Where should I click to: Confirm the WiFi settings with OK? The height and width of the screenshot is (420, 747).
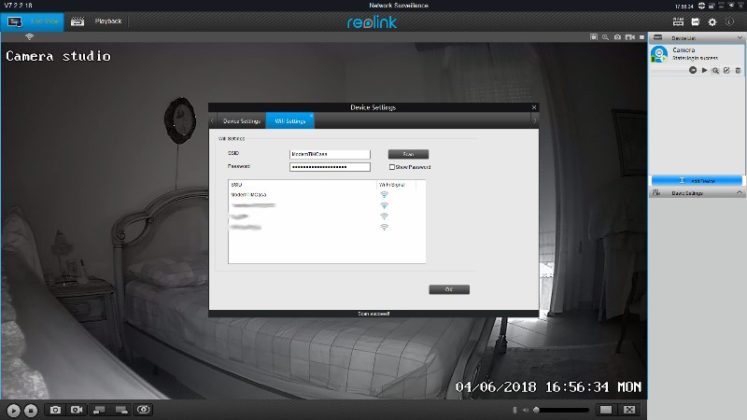pos(449,290)
